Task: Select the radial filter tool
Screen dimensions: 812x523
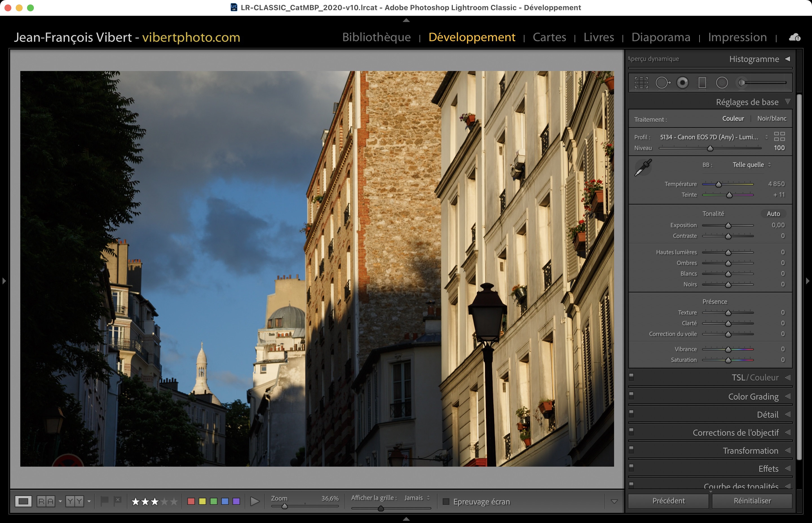Action: pyautogui.click(x=721, y=83)
